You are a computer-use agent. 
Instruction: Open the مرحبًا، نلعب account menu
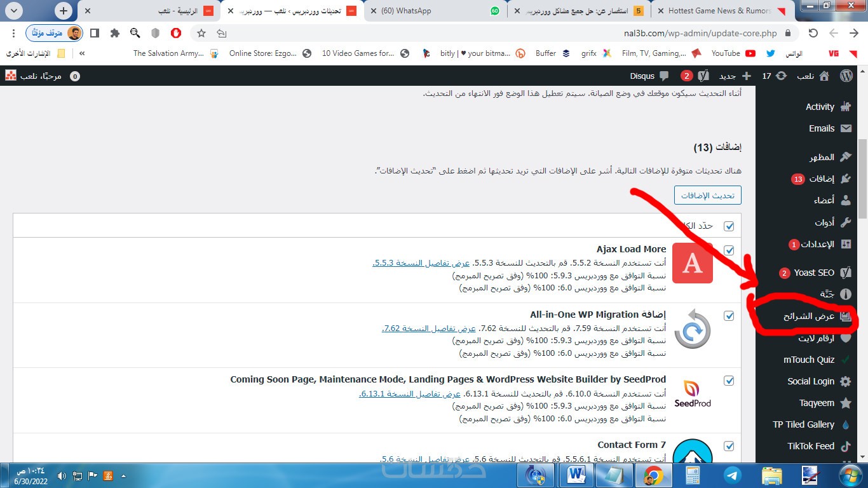(x=33, y=76)
